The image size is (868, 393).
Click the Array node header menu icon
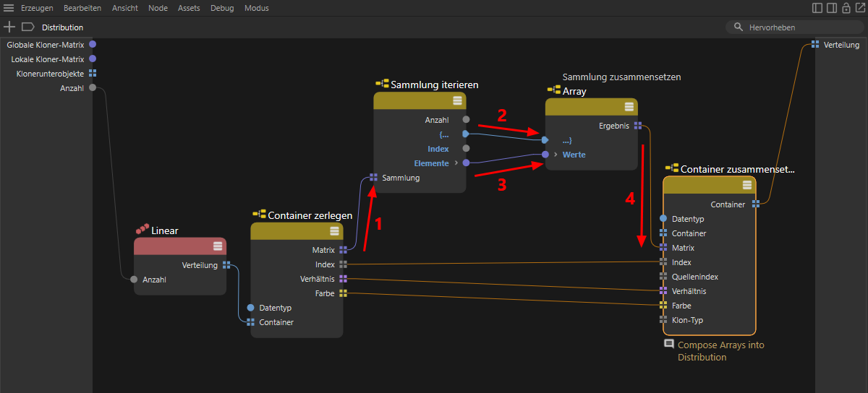[629, 107]
